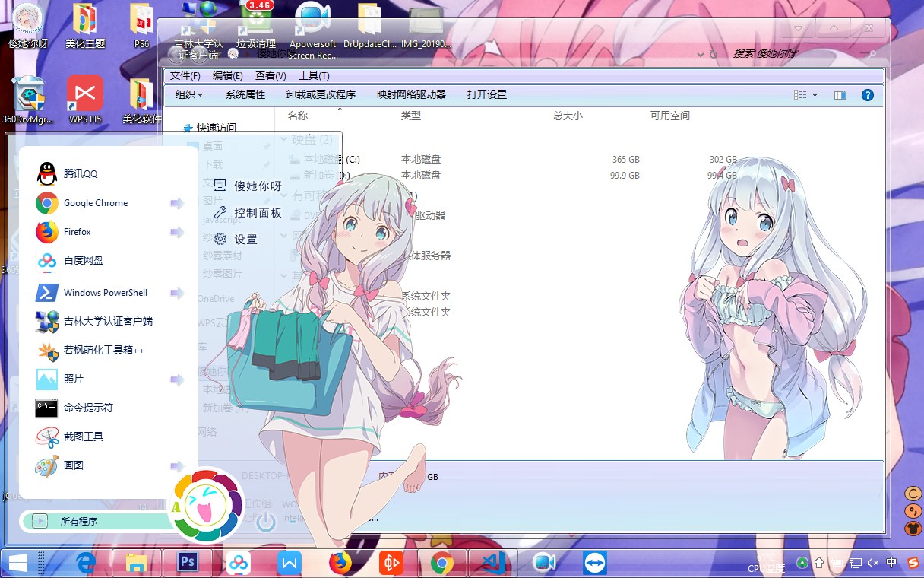Open the address bar history dropdown
This screenshot has width=924, height=578.
click(699, 55)
